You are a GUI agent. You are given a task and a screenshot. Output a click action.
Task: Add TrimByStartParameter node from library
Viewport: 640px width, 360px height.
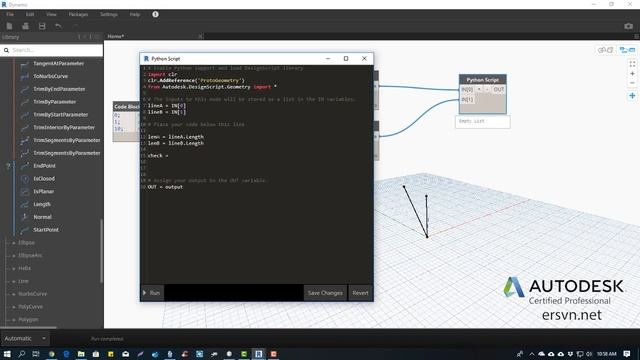coord(60,115)
